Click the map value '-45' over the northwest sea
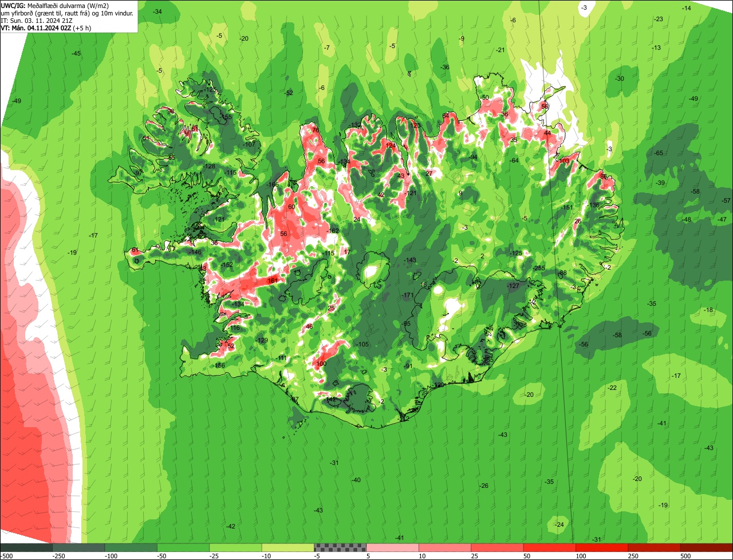This screenshot has width=733, height=560. coord(76,53)
